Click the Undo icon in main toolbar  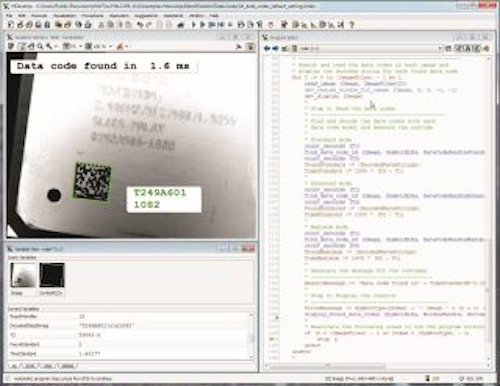click(140, 25)
